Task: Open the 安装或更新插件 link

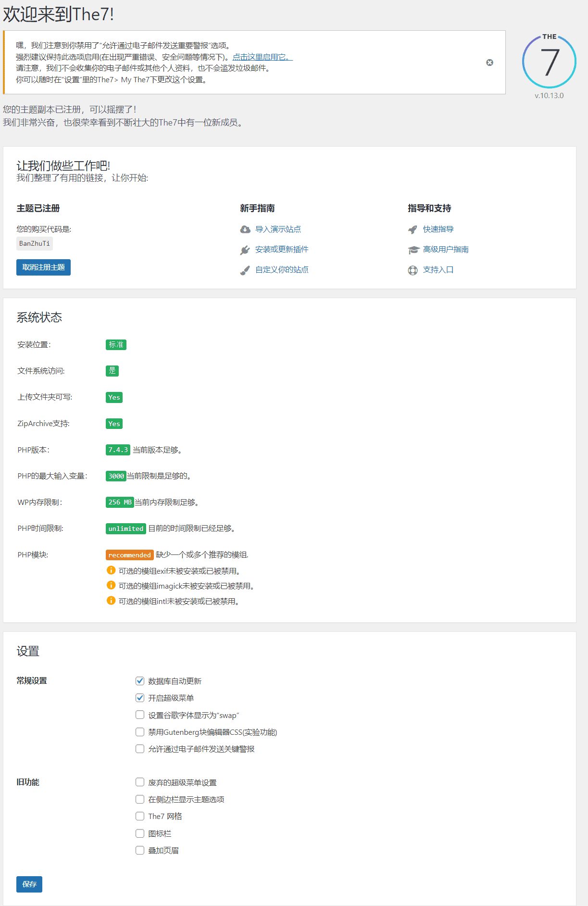Action: click(282, 250)
